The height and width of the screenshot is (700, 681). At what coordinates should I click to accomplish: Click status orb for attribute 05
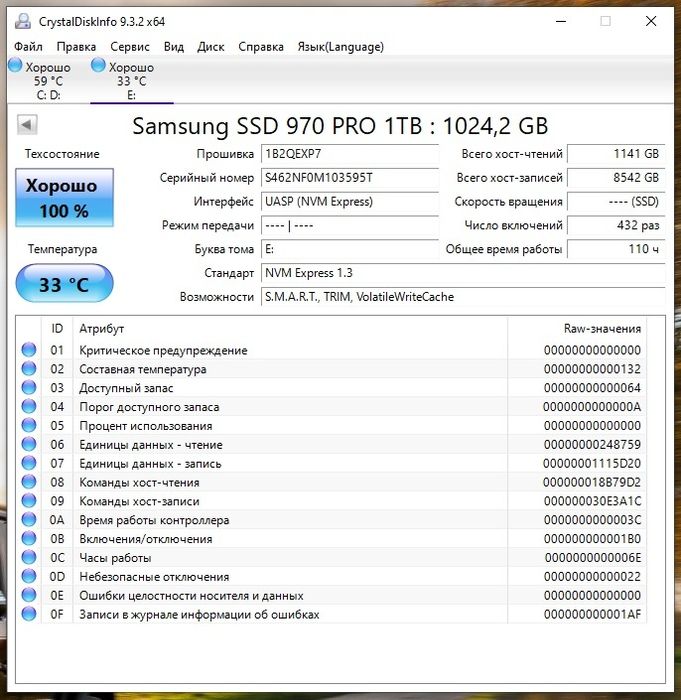29,425
